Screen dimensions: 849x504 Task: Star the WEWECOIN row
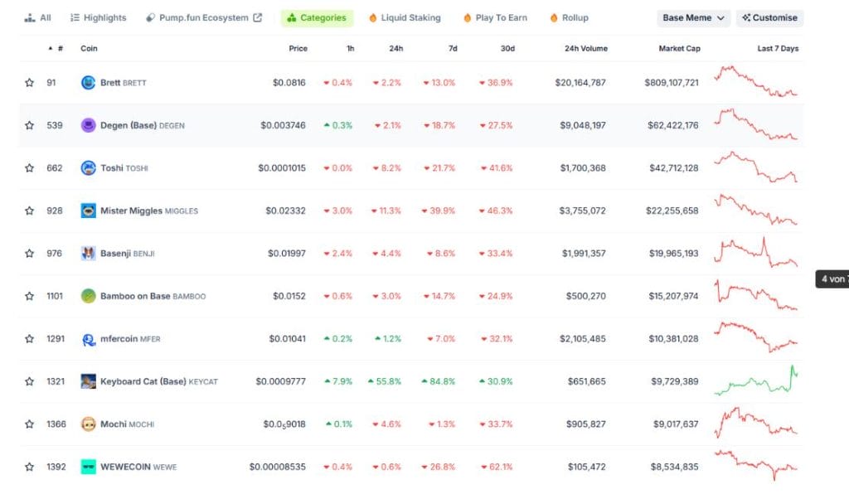(29, 467)
